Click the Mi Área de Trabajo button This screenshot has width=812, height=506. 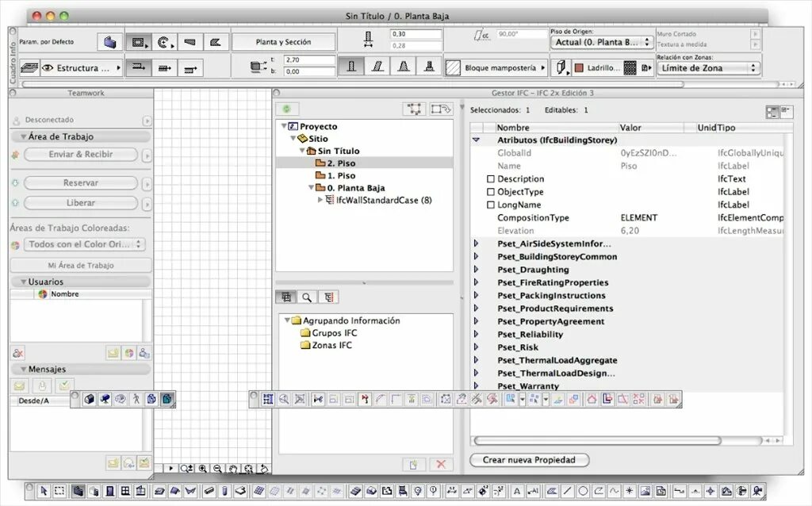pyautogui.click(x=81, y=265)
